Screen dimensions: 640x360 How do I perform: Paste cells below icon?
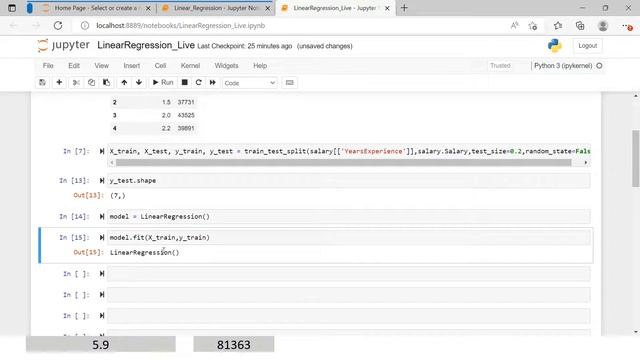(x=106, y=82)
